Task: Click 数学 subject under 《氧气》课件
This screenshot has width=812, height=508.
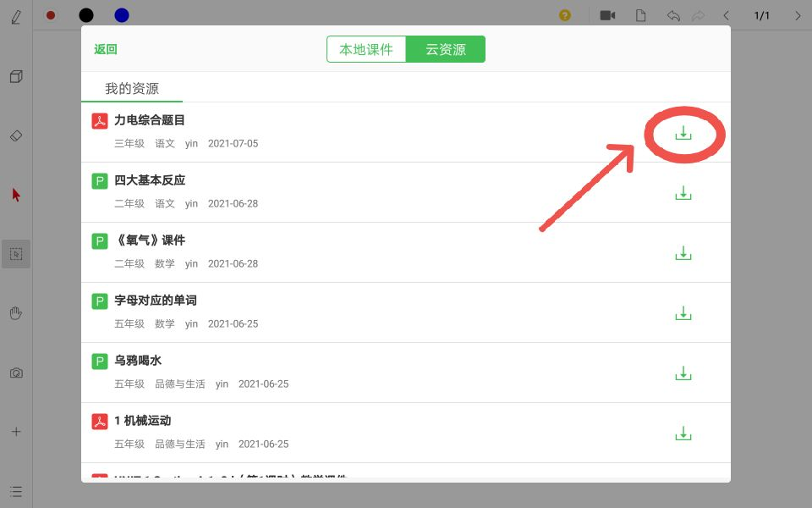Action: coord(165,264)
